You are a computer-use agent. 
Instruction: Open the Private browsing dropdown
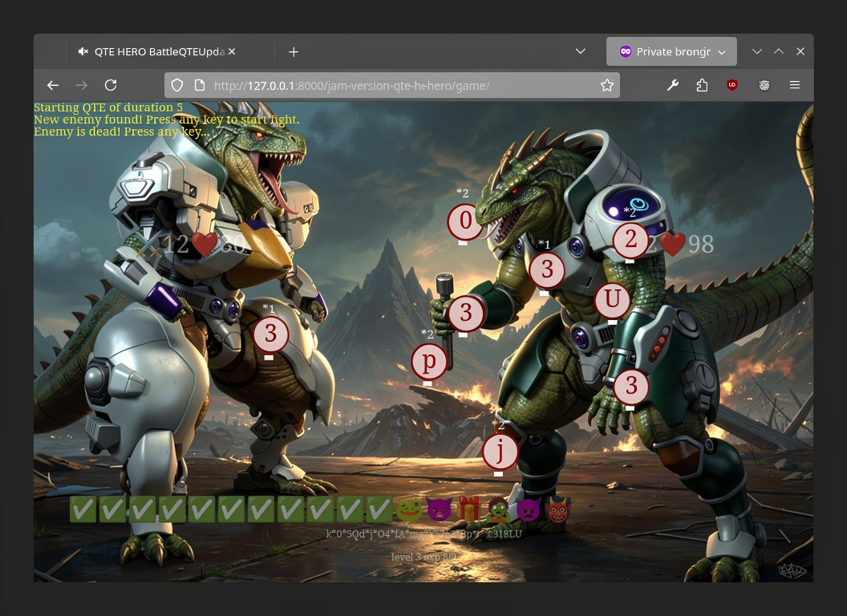coord(671,51)
